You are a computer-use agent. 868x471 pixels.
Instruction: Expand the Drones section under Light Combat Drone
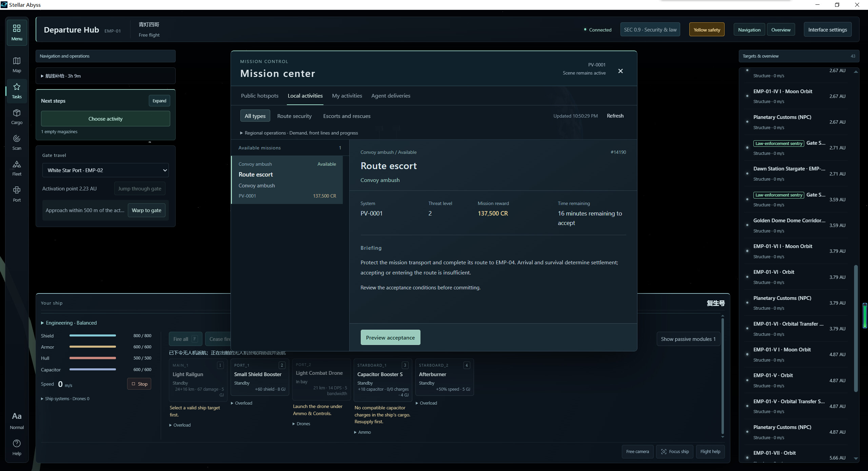click(x=301, y=424)
